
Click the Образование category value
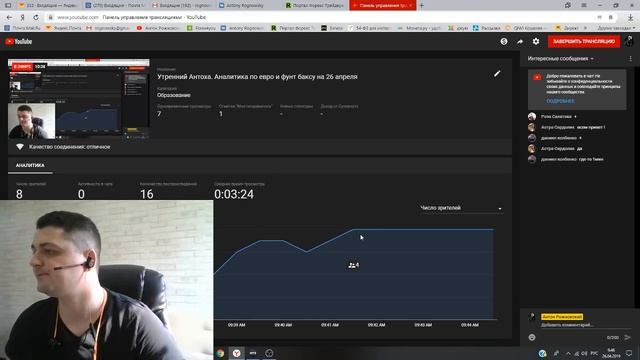coord(174,95)
